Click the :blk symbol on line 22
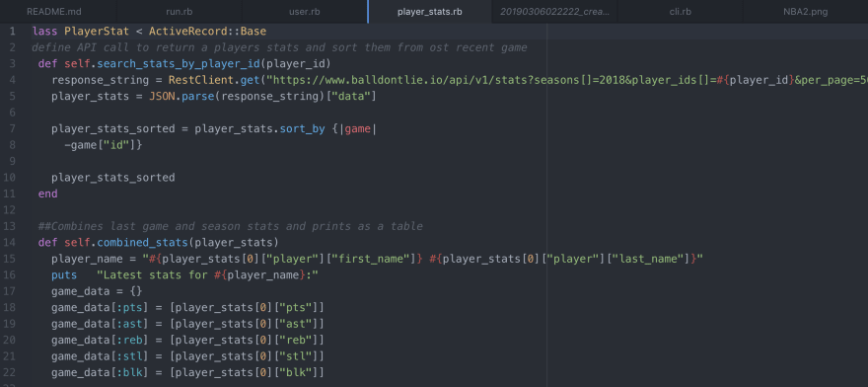Image resolution: width=868 pixels, height=387 pixels. 129,372
